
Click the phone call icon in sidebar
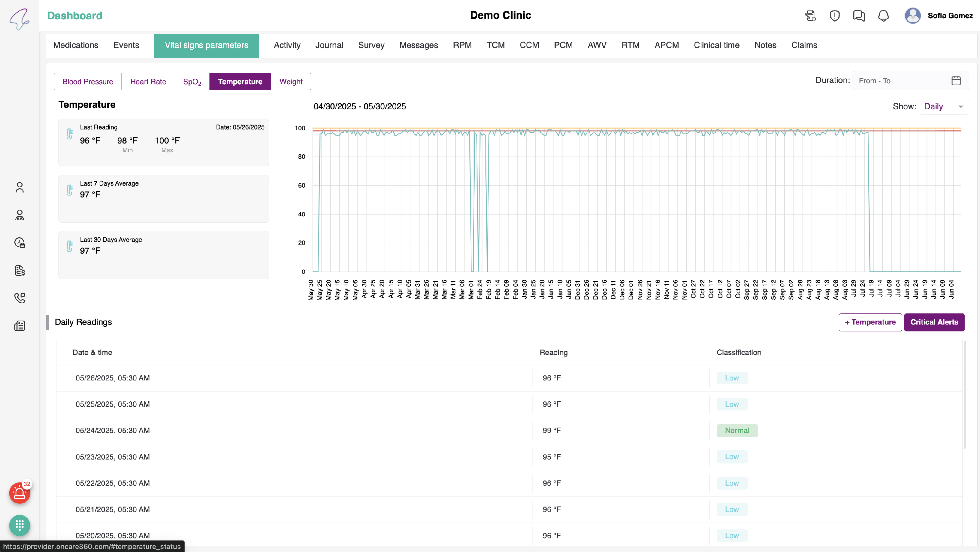coord(19,298)
